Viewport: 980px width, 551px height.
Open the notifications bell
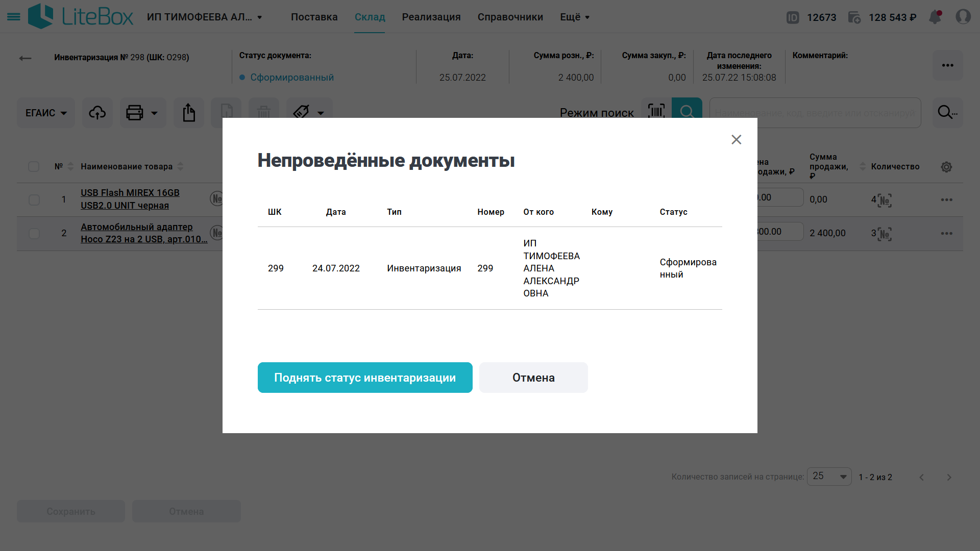point(935,17)
